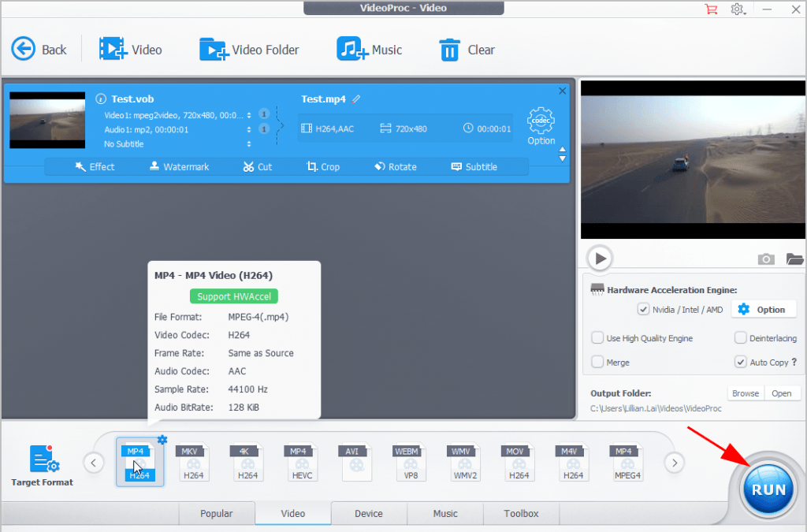Open the output folder

point(781,393)
